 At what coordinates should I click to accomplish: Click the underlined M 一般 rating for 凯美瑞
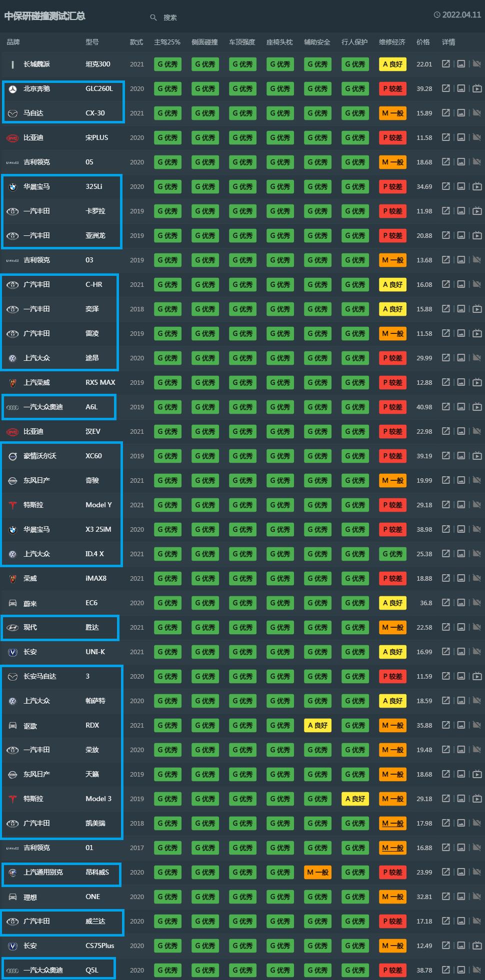(x=392, y=823)
